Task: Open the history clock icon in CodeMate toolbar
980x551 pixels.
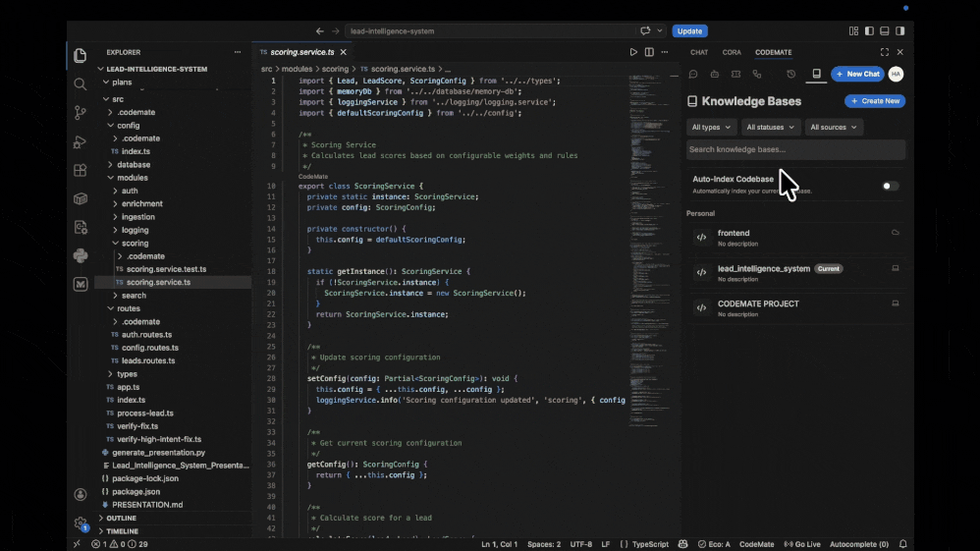Action: pyautogui.click(x=790, y=74)
